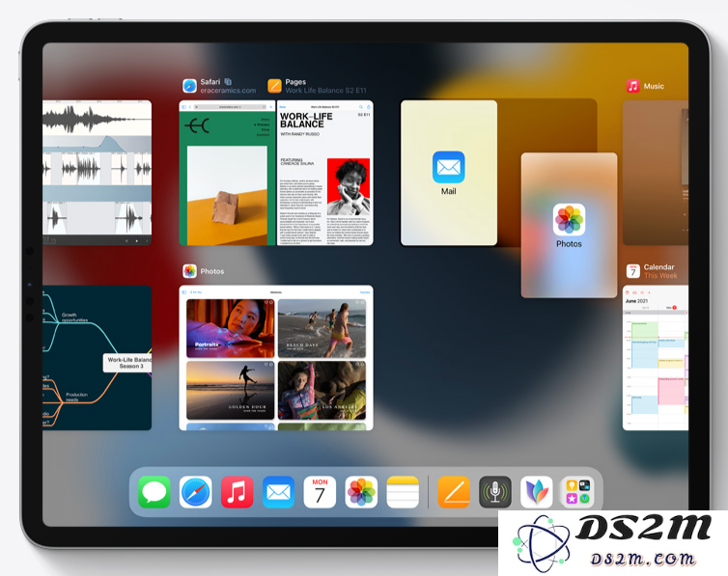Open Mail from the dock
Viewport: 728px width, 576px height.
tap(278, 492)
